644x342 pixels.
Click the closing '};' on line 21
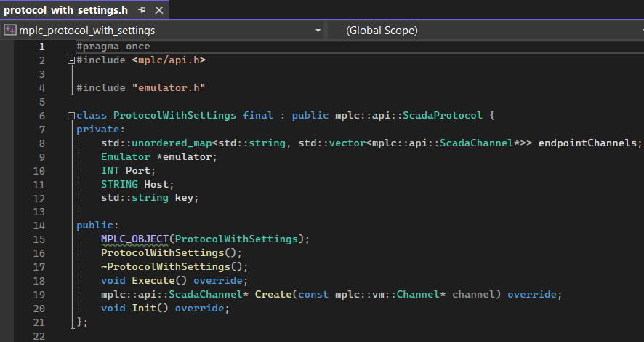click(82, 322)
